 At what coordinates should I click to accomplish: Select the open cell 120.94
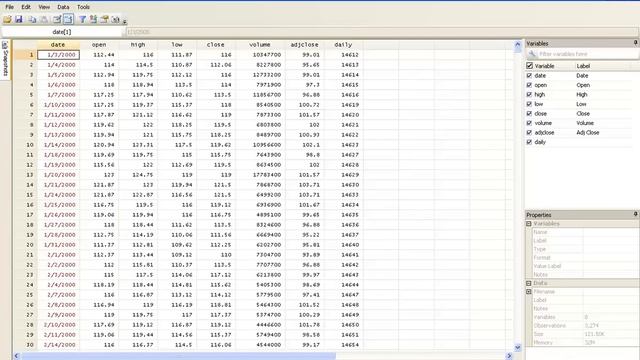[x=99, y=145]
